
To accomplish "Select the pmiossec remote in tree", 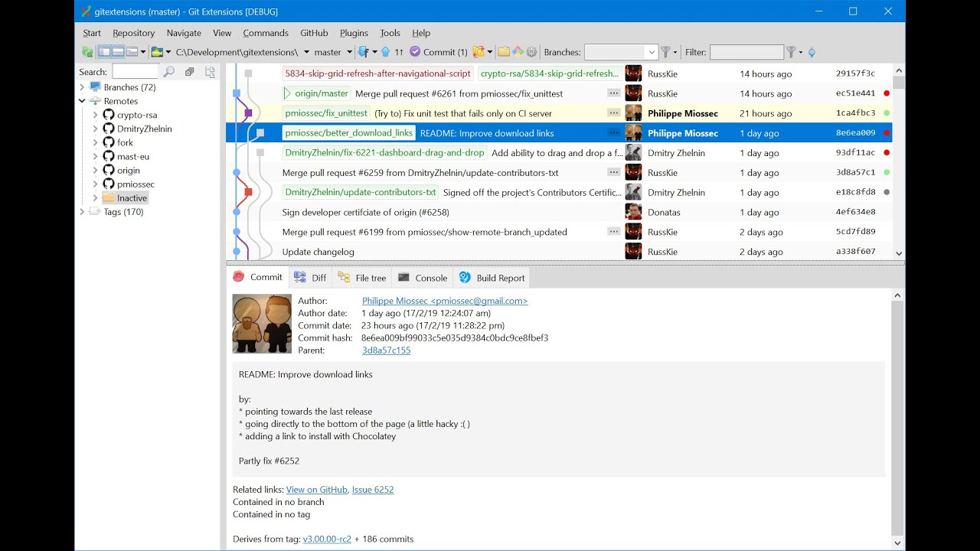I will pos(136,184).
